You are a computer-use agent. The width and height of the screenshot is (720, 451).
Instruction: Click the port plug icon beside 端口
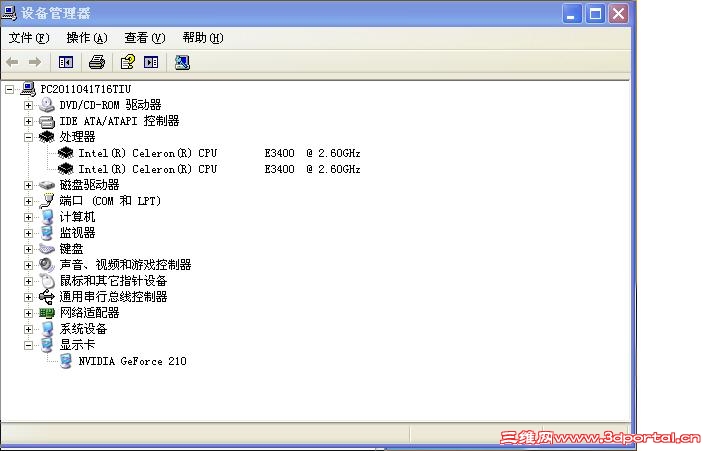tap(46, 201)
